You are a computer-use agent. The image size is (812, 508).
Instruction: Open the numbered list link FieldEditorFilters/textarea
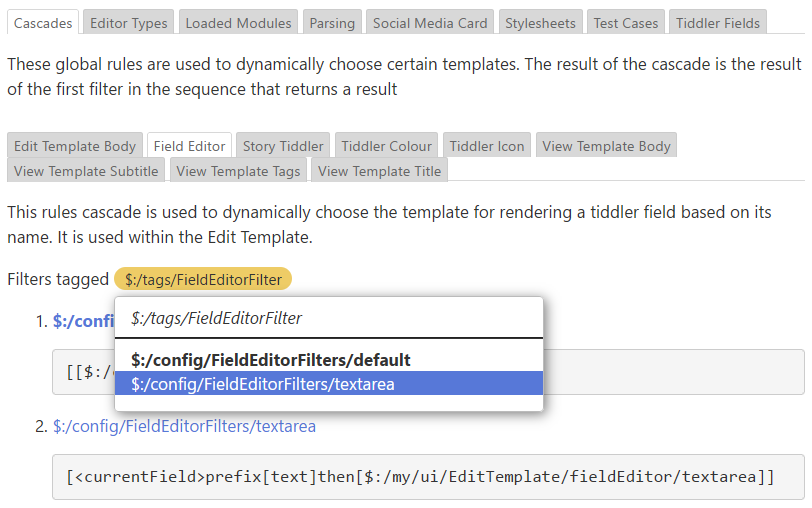click(x=184, y=426)
